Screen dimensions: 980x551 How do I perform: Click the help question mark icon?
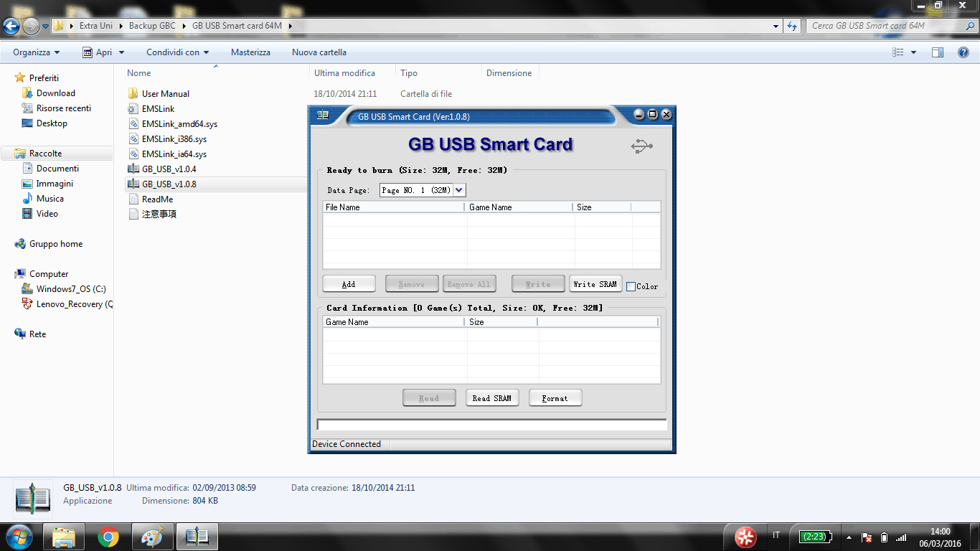(x=963, y=52)
